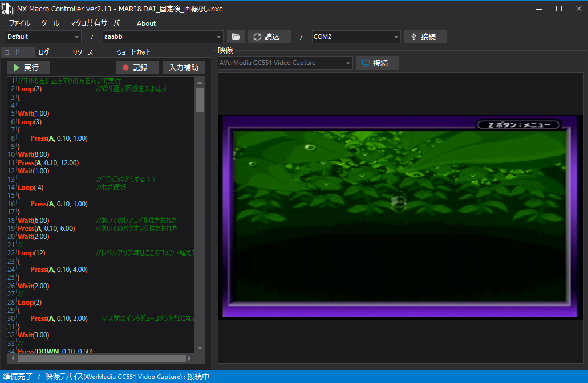This screenshot has height=383, width=588.
Task: Open the マクロ共有サーバー menu
Action: (98, 23)
